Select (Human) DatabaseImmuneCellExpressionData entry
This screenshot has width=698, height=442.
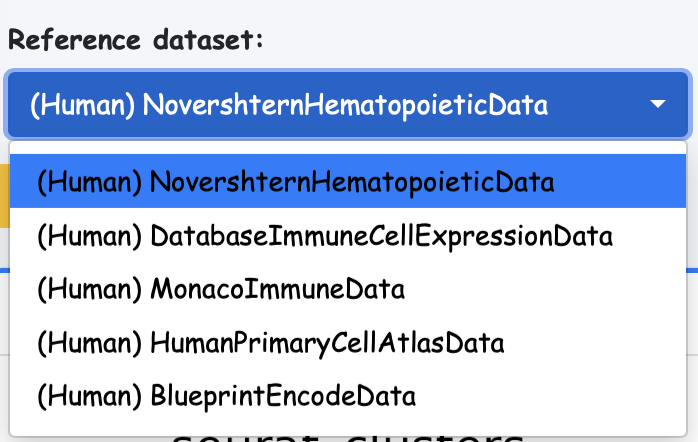tap(324, 236)
